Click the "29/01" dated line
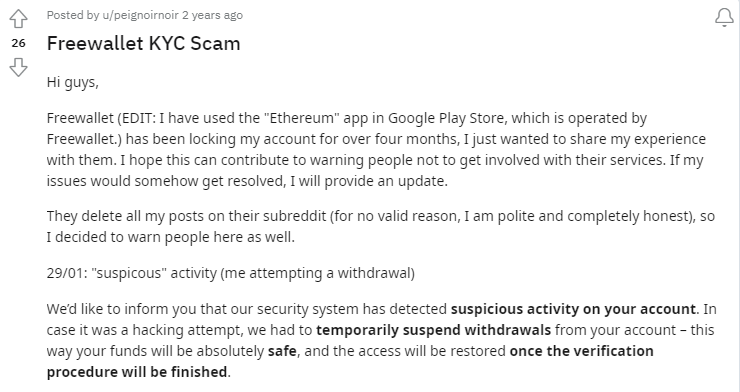 click(231, 273)
